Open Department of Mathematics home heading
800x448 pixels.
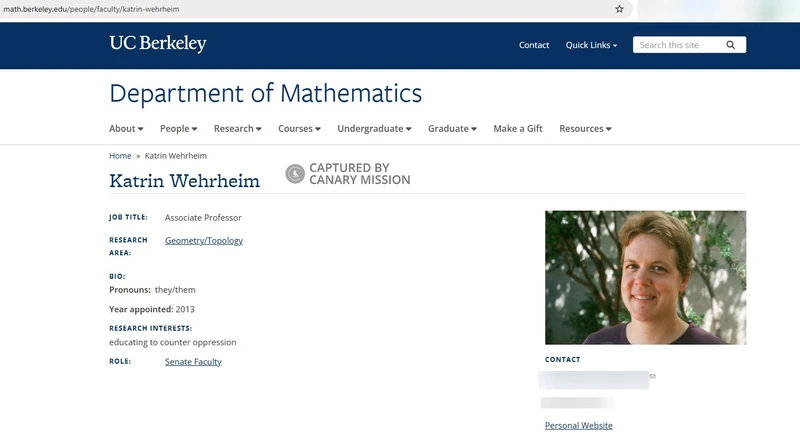click(265, 93)
